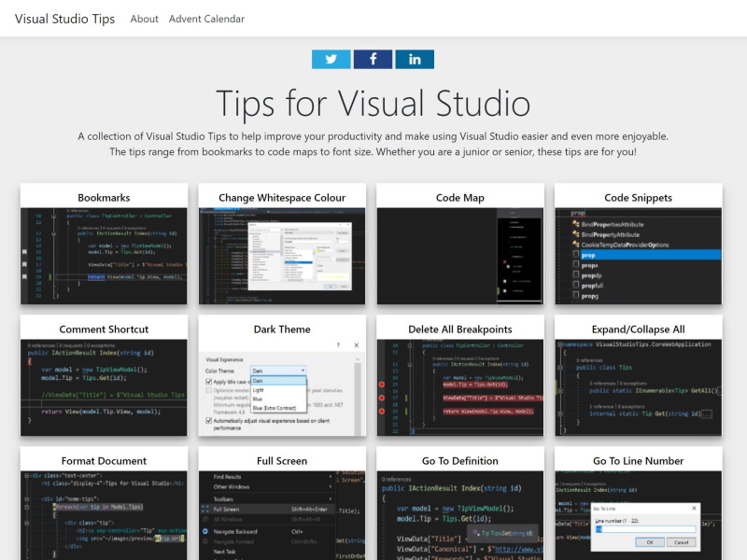The image size is (747, 560).
Task: Click the Go To Line Number title
Action: point(639,461)
